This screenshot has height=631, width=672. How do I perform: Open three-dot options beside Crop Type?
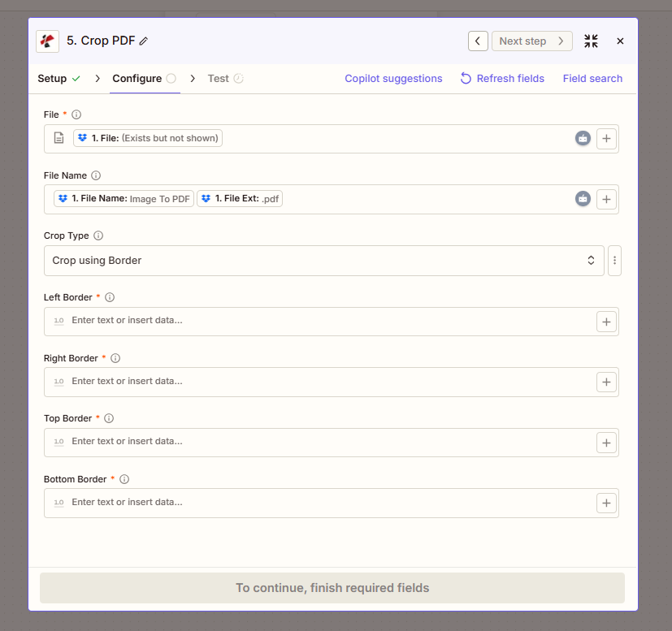[614, 261]
